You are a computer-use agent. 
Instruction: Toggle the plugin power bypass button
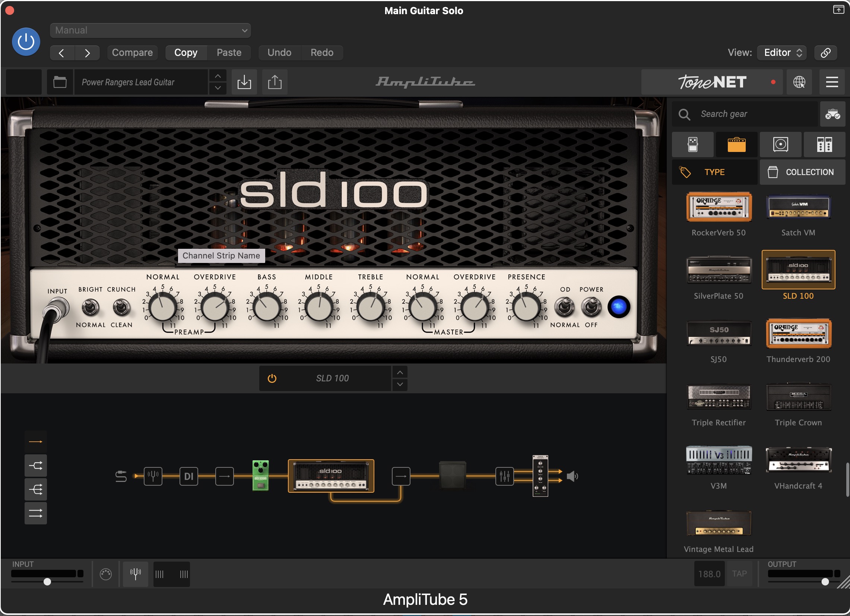tap(26, 42)
